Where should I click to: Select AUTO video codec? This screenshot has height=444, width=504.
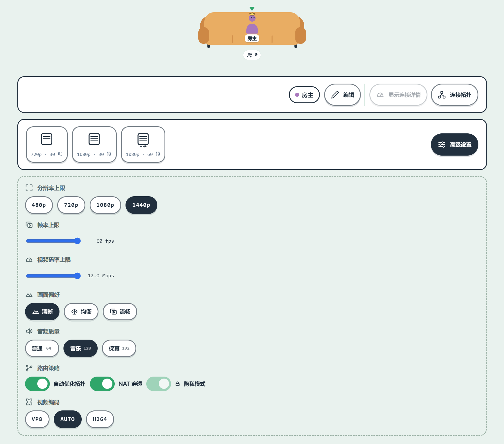68,419
